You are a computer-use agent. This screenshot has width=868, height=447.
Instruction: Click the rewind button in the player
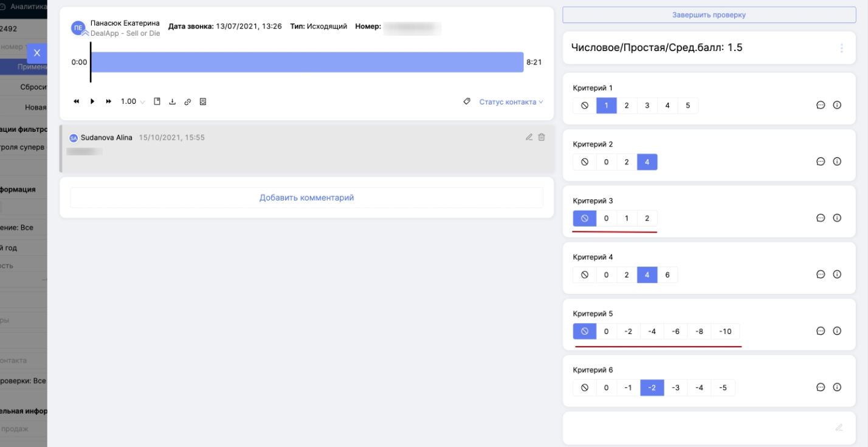pos(77,101)
